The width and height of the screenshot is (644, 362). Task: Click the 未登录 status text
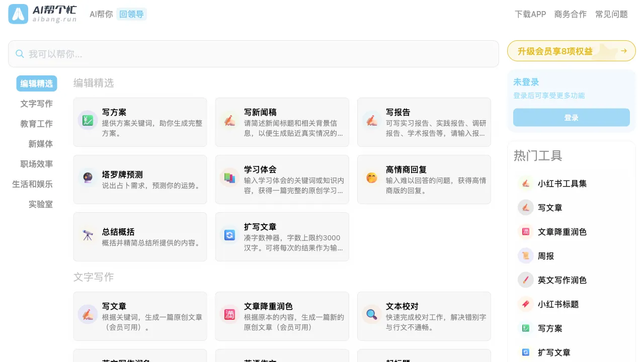click(x=526, y=82)
